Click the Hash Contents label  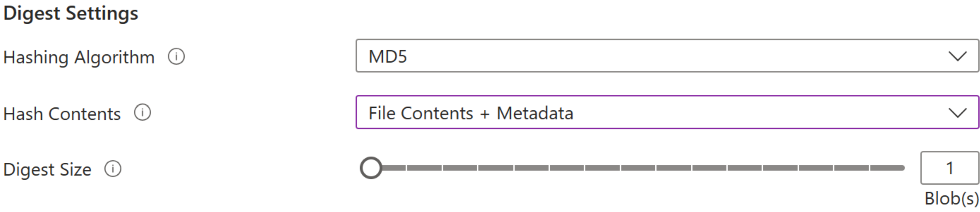63,113
